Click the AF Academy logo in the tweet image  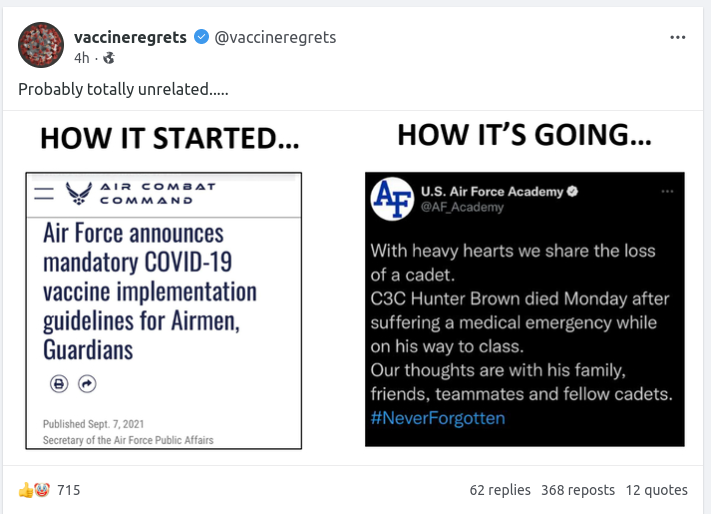click(391, 198)
